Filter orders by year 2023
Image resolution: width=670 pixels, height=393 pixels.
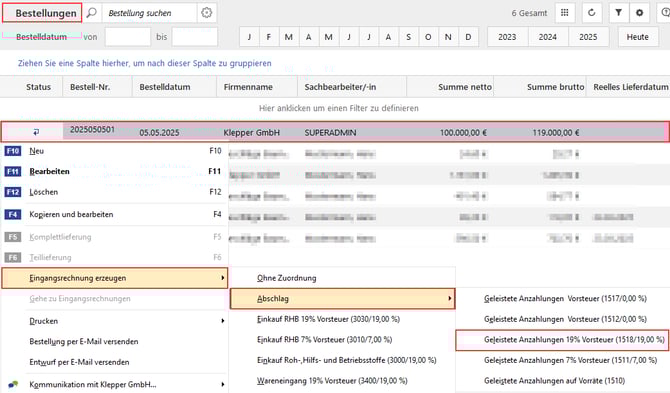tap(507, 37)
